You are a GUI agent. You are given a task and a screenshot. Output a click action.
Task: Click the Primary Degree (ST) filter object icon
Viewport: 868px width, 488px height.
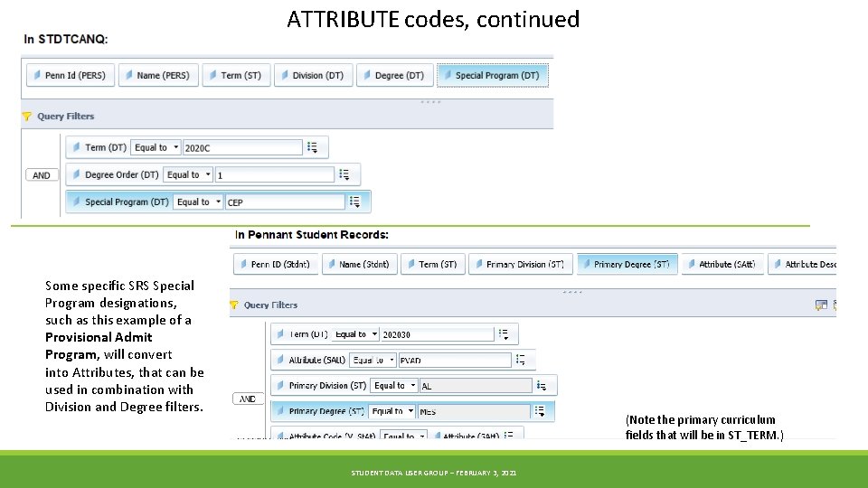click(280, 410)
